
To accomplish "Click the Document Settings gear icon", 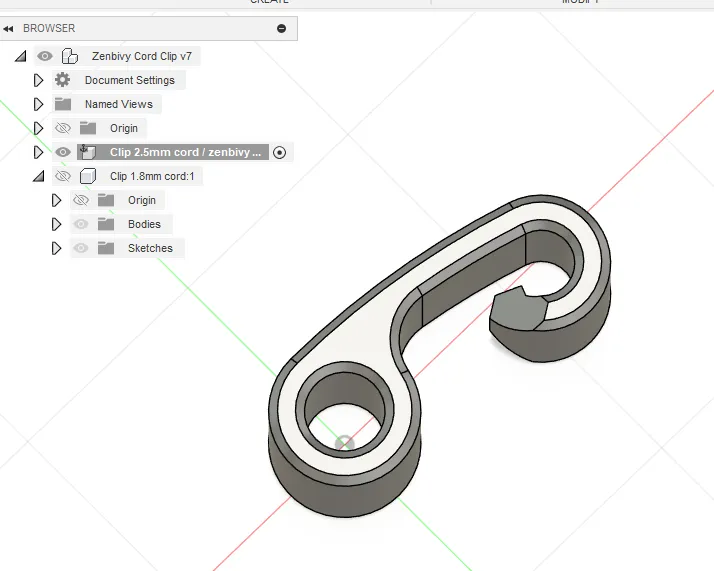I will pyautogui.click(x=62, y=80).
